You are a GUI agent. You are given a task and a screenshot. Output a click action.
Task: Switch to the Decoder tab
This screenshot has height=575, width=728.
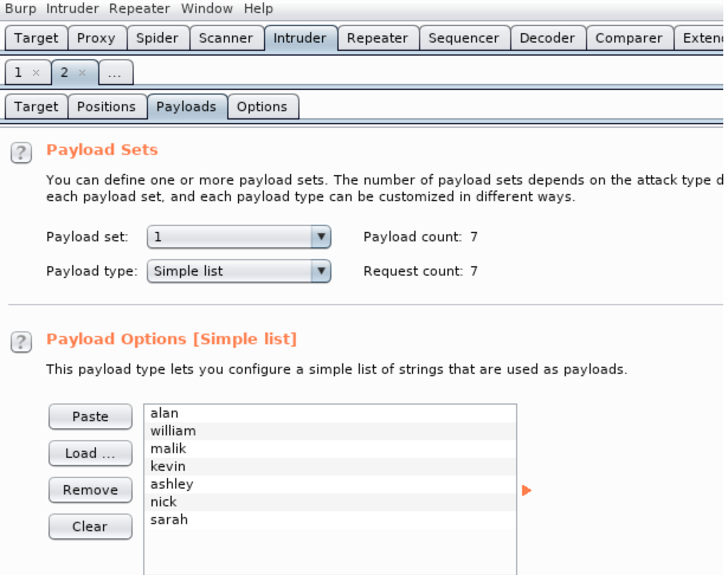click(547, 38)
